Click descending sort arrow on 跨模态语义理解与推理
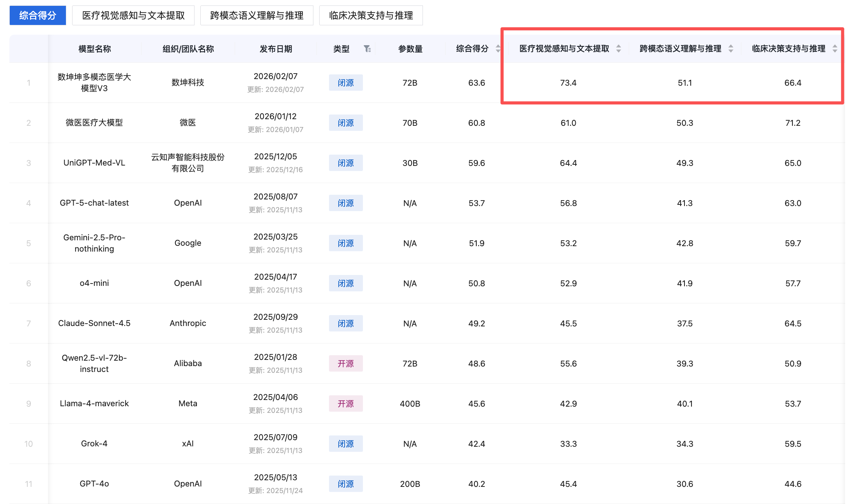 coord(730,51)
